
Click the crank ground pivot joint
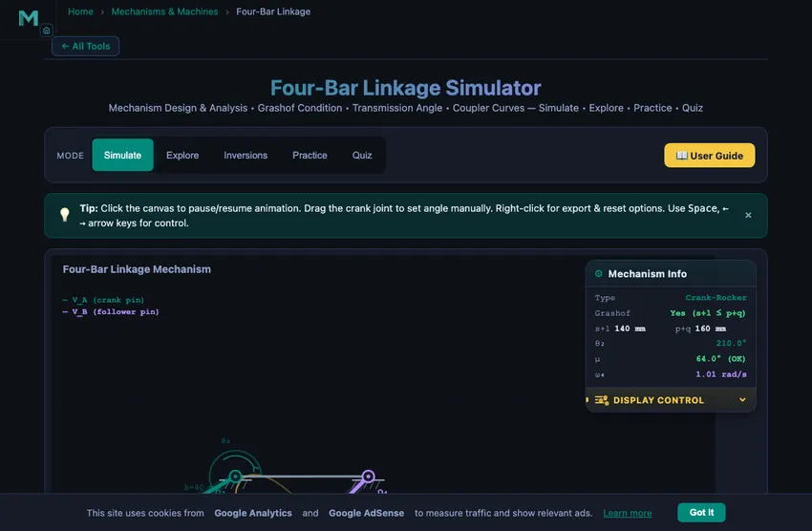tap(235, 477)
